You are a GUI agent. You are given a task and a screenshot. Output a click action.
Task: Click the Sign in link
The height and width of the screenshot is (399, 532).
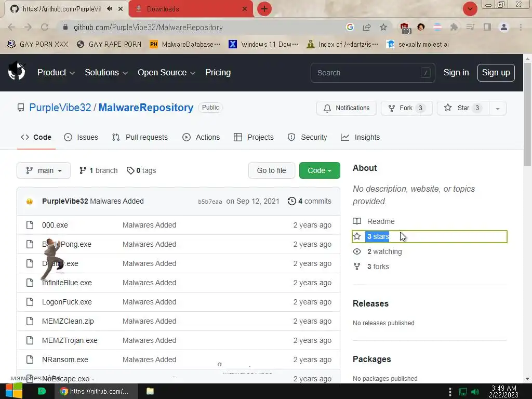(x=456, y=73)
